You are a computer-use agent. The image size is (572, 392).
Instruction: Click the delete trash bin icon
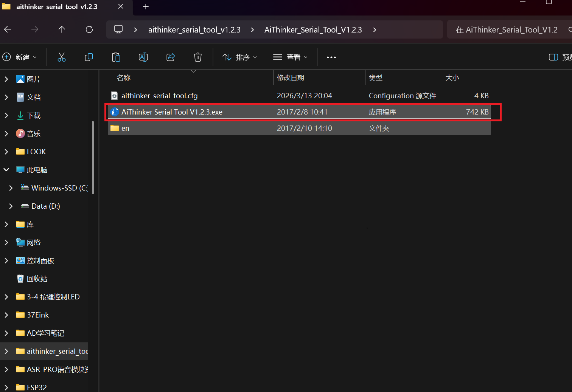click(198, 57)
